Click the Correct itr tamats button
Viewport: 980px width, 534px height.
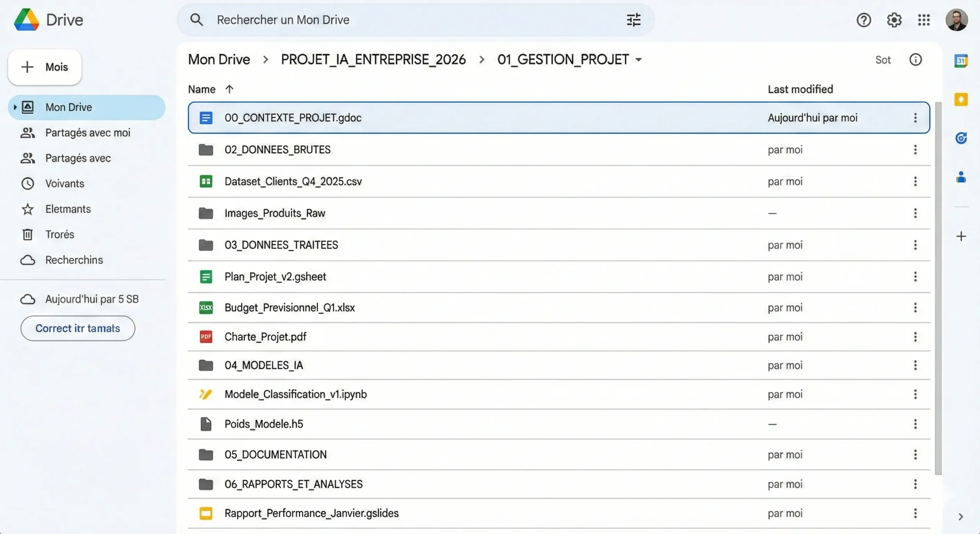[x=78, y=328]
